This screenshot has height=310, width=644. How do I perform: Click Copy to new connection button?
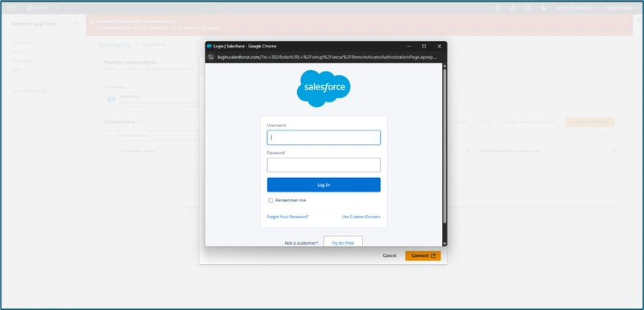[531, 122]
